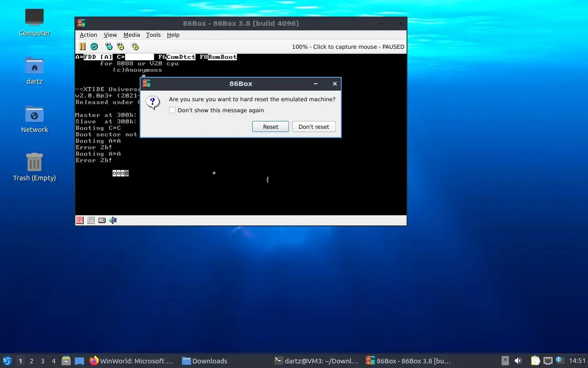Screen dimensions: 588x368
Task: Click the 86Box logo in the dialog title bar
Action: pyautogui.click(x=146, y=83)
